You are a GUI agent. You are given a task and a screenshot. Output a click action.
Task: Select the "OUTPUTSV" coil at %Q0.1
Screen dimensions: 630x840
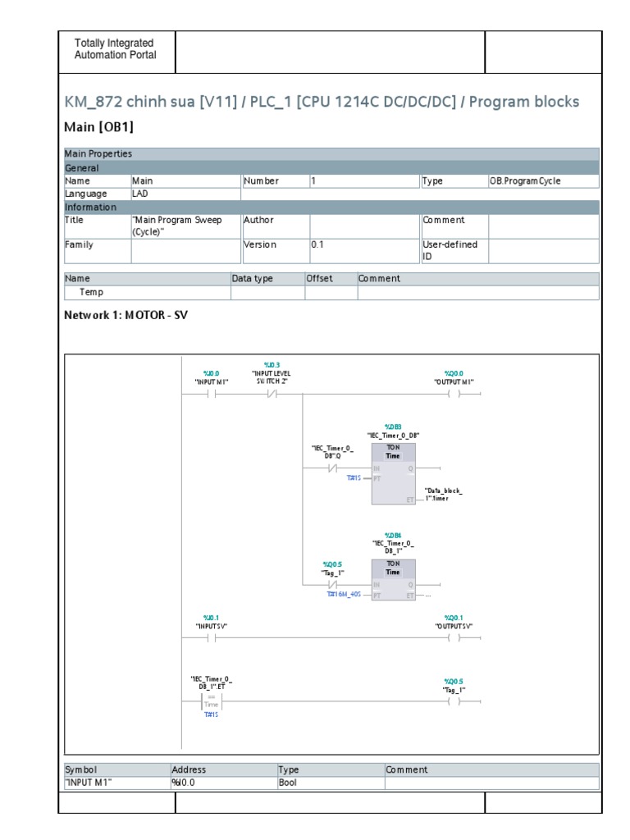tap(454, 638)
